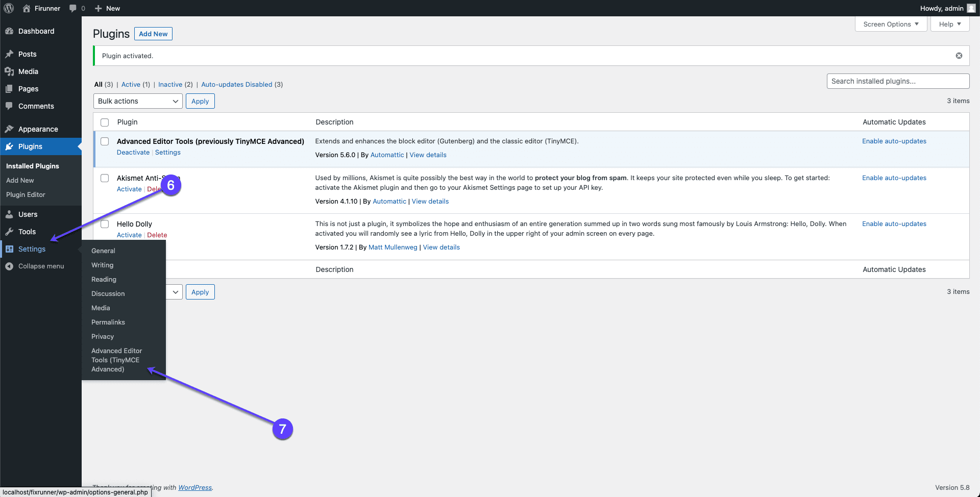Click the bottom Apply bulk action button

click(200, 292)
